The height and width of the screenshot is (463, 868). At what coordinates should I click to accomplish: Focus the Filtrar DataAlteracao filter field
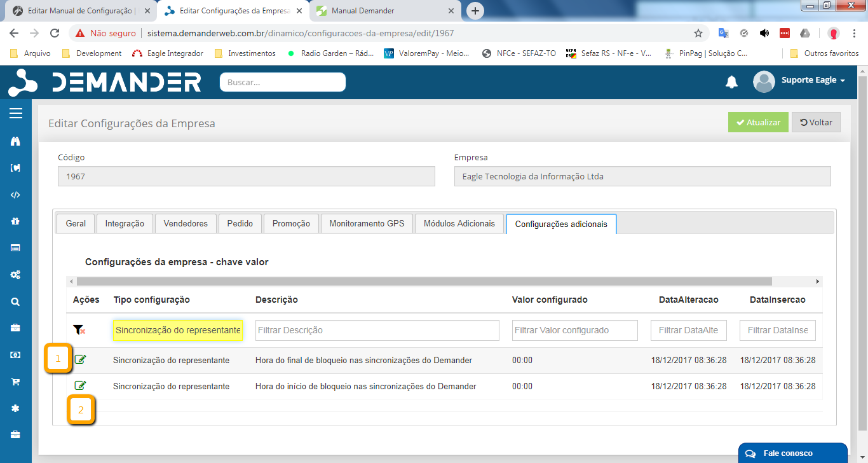689,330
